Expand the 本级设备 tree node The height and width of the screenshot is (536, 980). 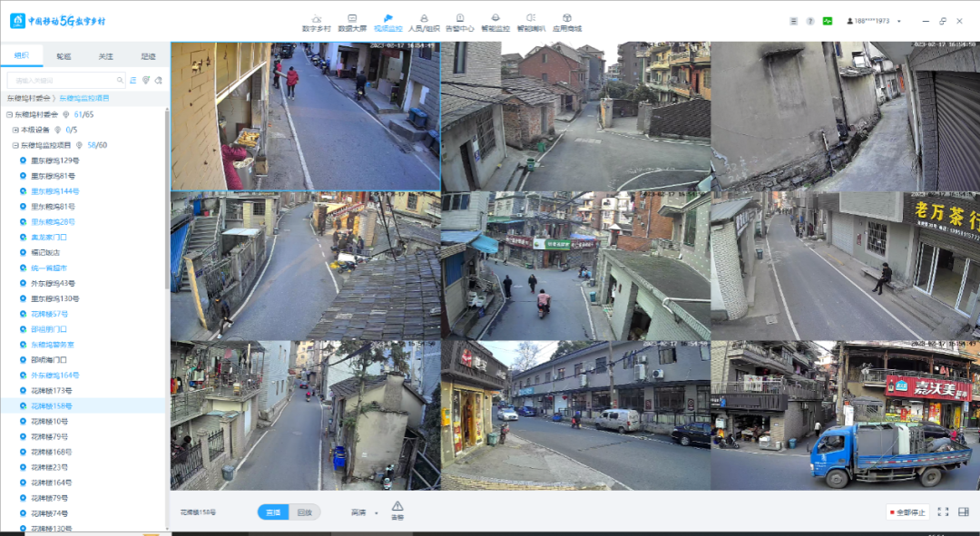pos(15,130)
